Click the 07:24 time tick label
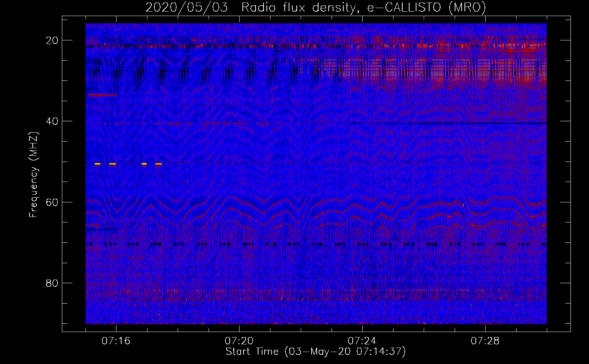The image size is (589, 364). click(362, 341)
